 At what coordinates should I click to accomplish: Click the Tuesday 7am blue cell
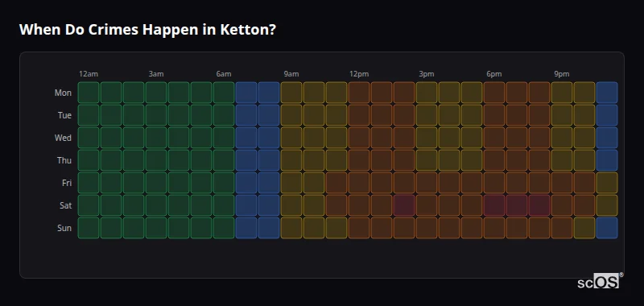(x=246, y=115)
